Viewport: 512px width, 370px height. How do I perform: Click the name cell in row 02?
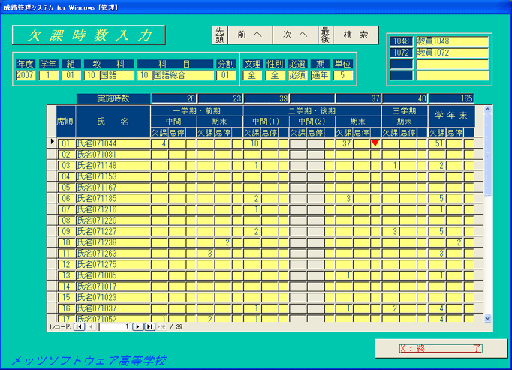pos(113,155)
